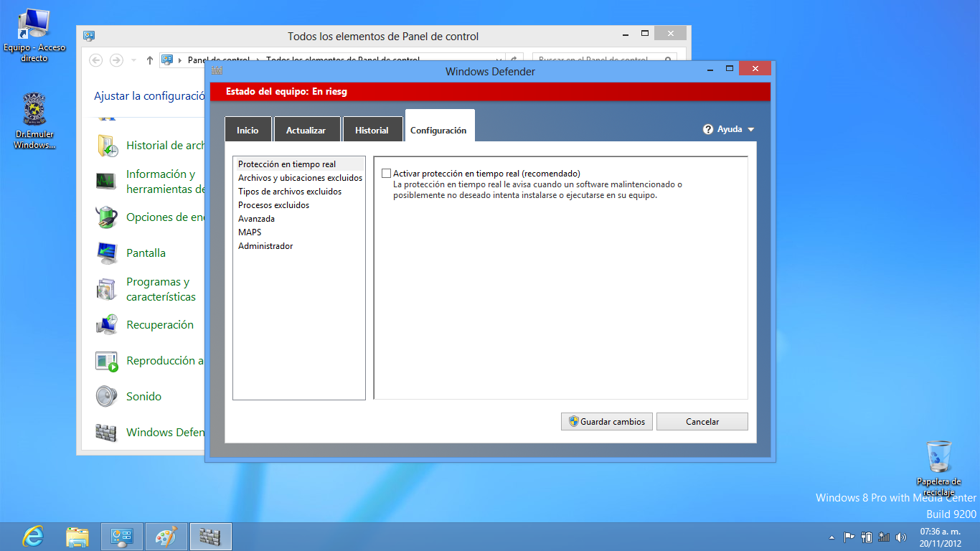Click the Windows Defender title bar icon
The width and height of the screenshot is (980, 551).
tap(216, 71)
